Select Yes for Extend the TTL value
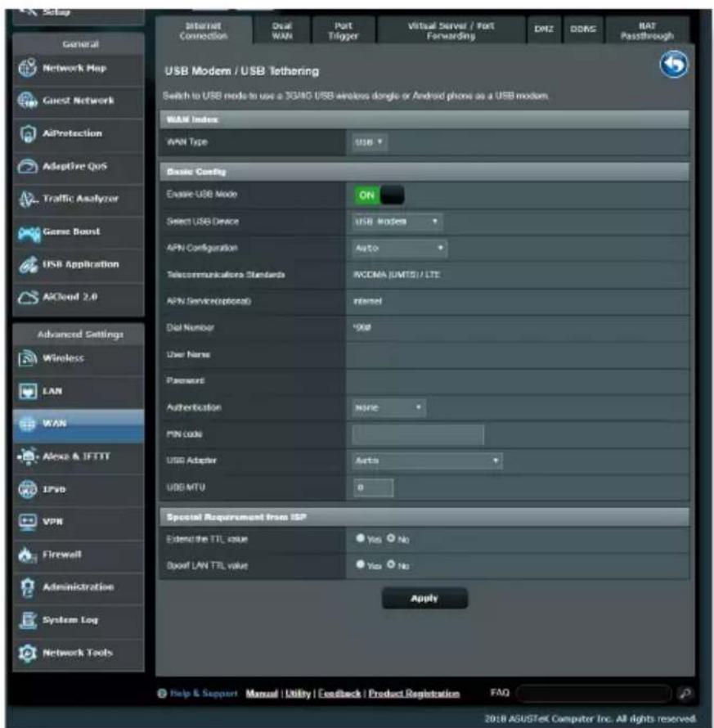The width and height of the screenshot is (714, 728). tap(360, 538)
